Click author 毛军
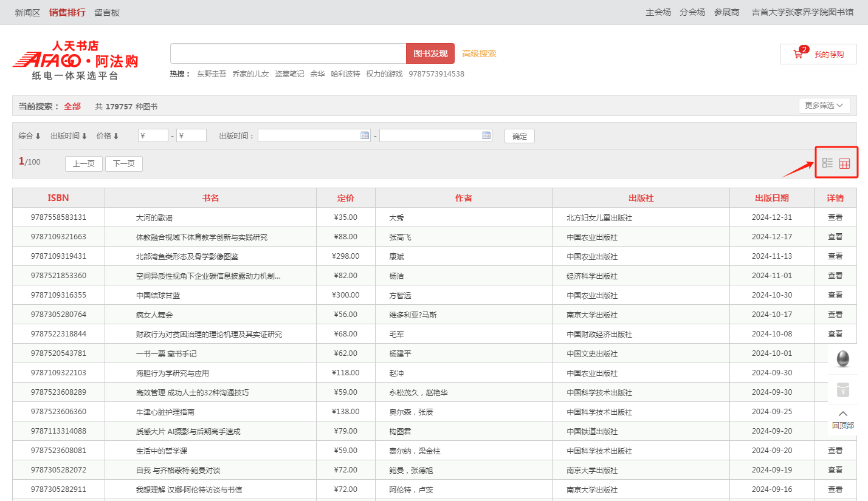 tap(396, 335)
